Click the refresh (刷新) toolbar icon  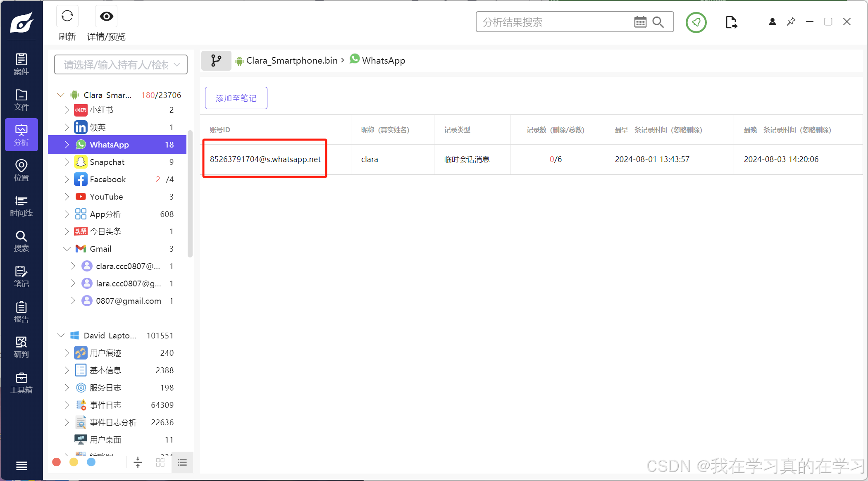[x=67, y=17]
